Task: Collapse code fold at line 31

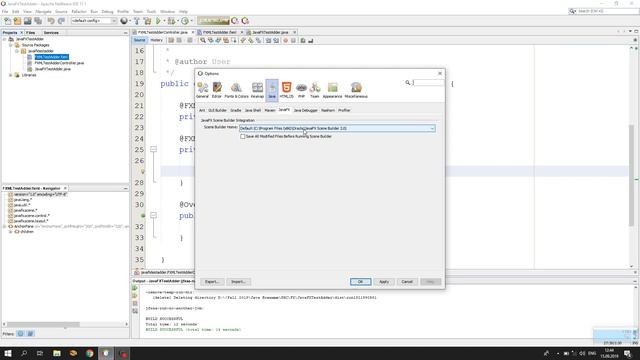Action: tap(153, 215)
